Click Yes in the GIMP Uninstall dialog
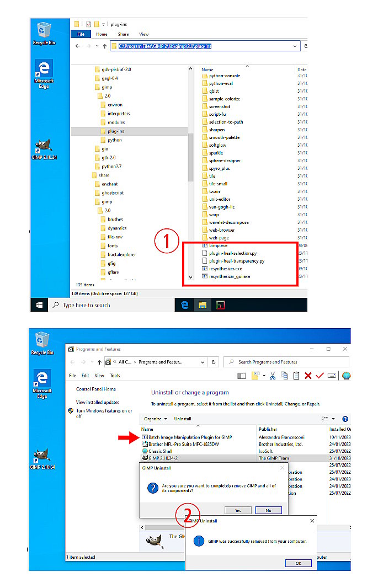Image resolution: width=378 pixels, height=588 pixels. (x=238, y=511)
